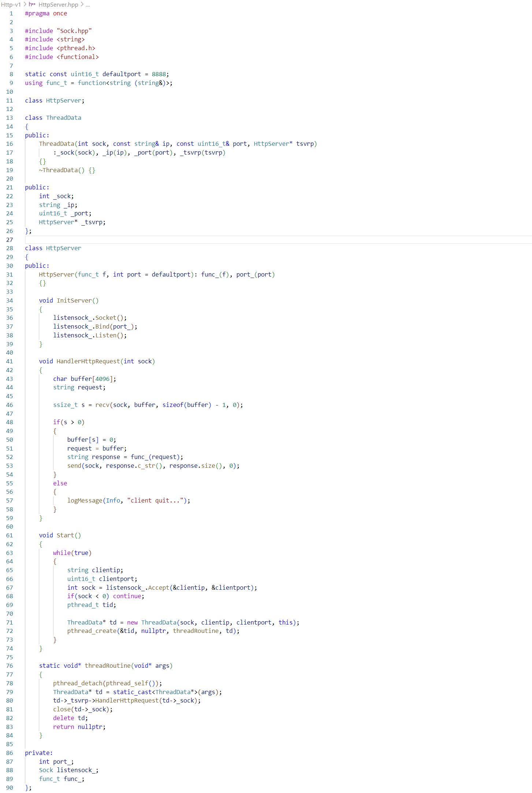The image size is (532, 793).
Task: Click 'class HttpServer' definition on line 28
Action: 53,248
